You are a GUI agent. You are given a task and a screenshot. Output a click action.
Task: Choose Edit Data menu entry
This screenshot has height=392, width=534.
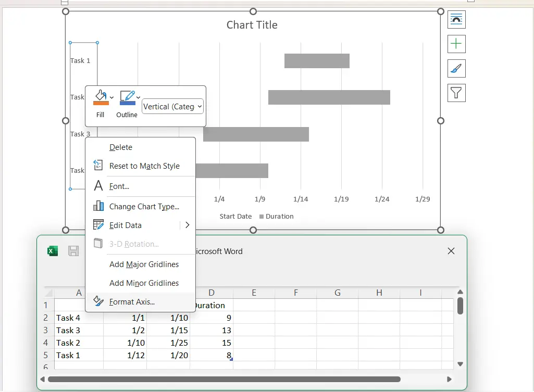pos(126,225)
